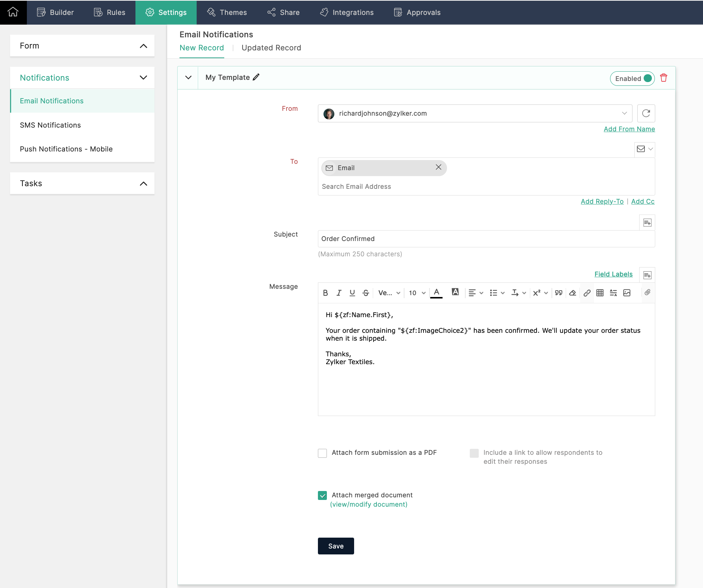The image size is (703, 588).
Task: Open view/modify document link
Action: click(369, 504)
